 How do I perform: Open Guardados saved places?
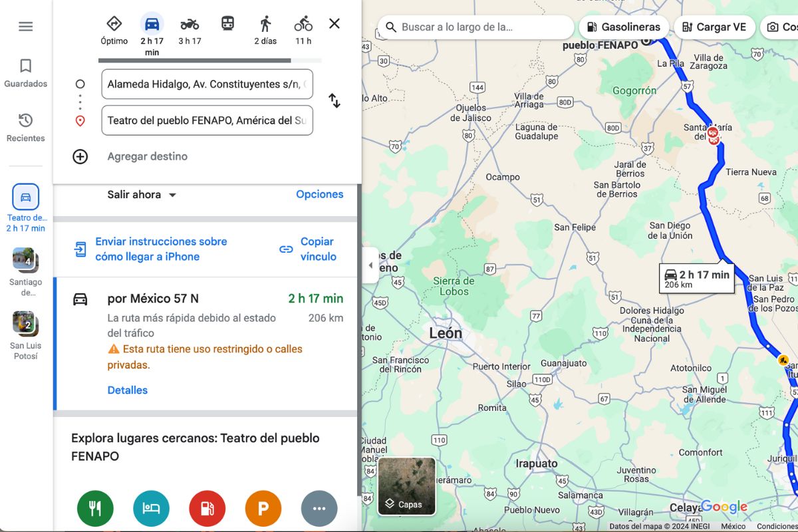[25, 73]
